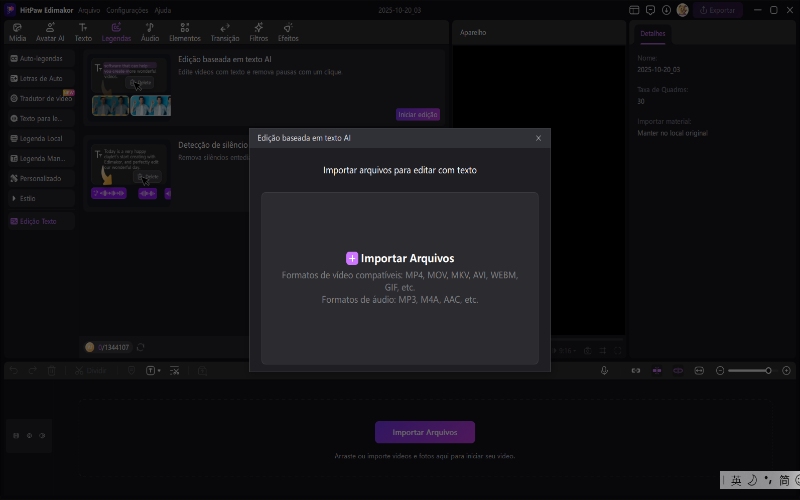This screenshot has height=500, width=800.
Task: Open the Elementos library
Action: (x=185, y=32)
